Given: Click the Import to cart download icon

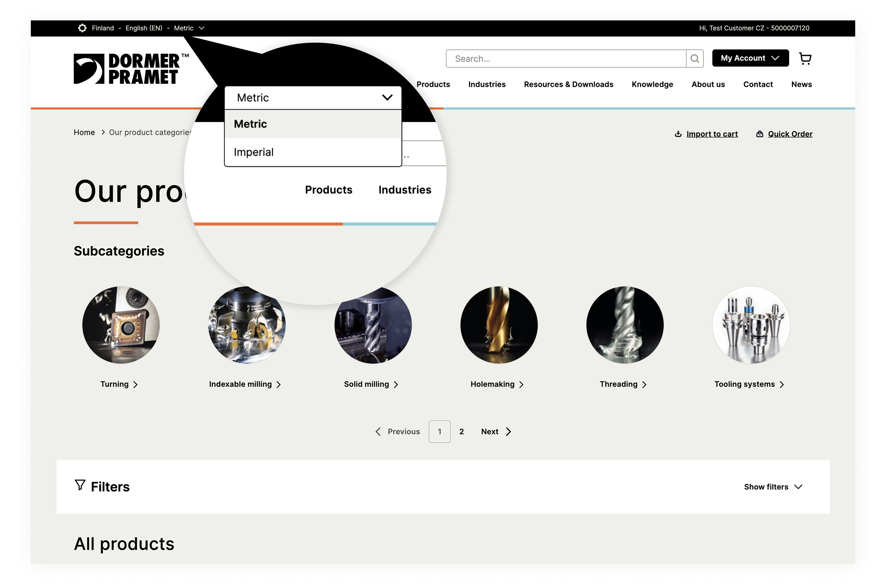Looking at the screenshot, I should (678, 134).
